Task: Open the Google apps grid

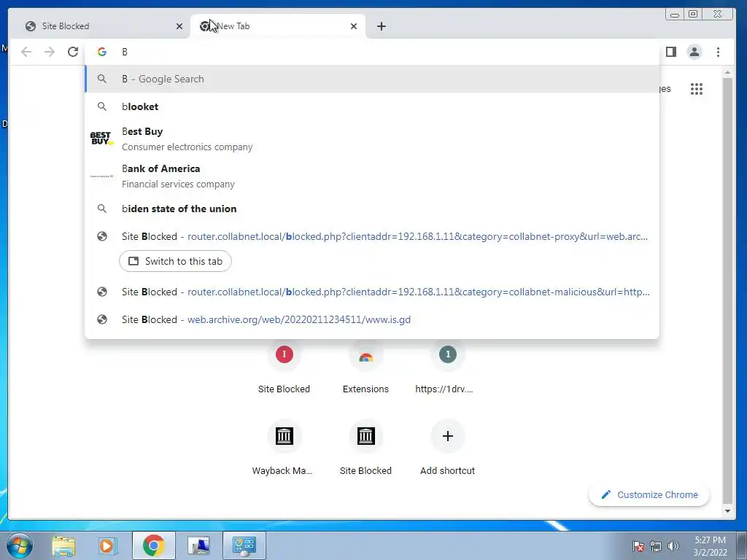Action: tap(697, 88)
